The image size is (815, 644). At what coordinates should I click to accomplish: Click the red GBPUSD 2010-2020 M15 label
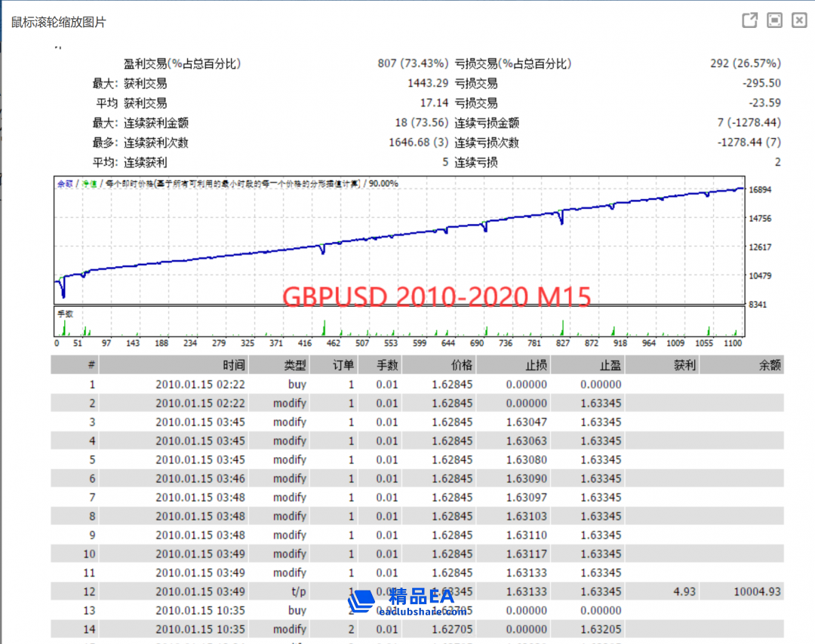[436, 297]
